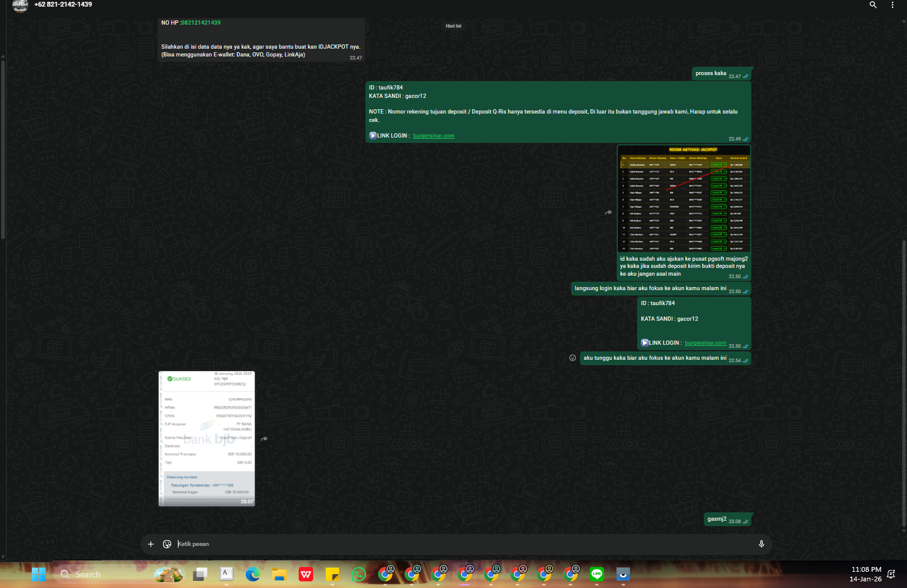
Task: Click the 'NOTE : Nomor rekening tujuan deposit' text
Action: click(553, 116)
